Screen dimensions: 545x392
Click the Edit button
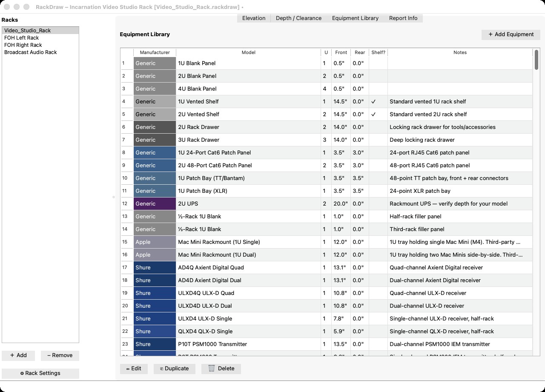[x=134, y=369]
